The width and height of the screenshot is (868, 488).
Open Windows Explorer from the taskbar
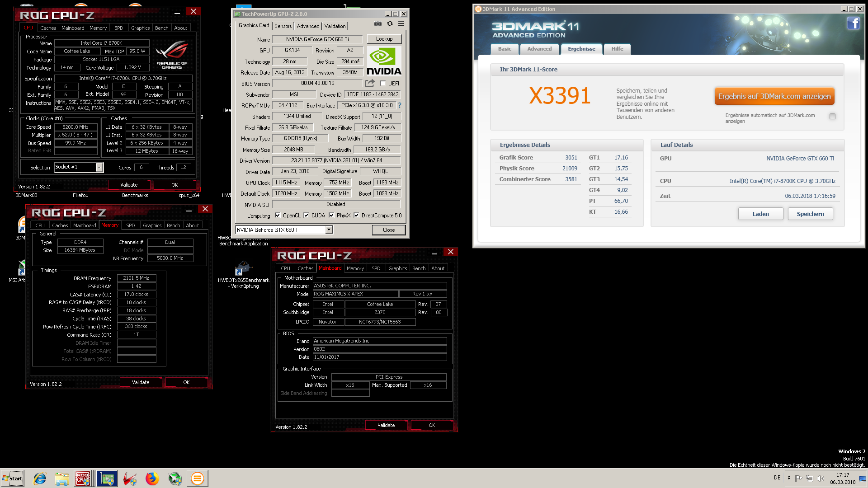click(62, 479)
